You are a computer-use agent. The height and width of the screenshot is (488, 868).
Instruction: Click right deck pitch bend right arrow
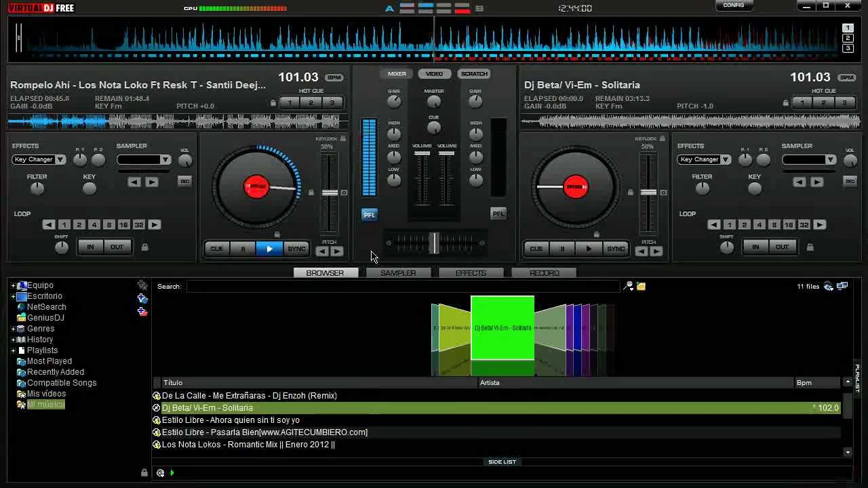tap(656, 251)
